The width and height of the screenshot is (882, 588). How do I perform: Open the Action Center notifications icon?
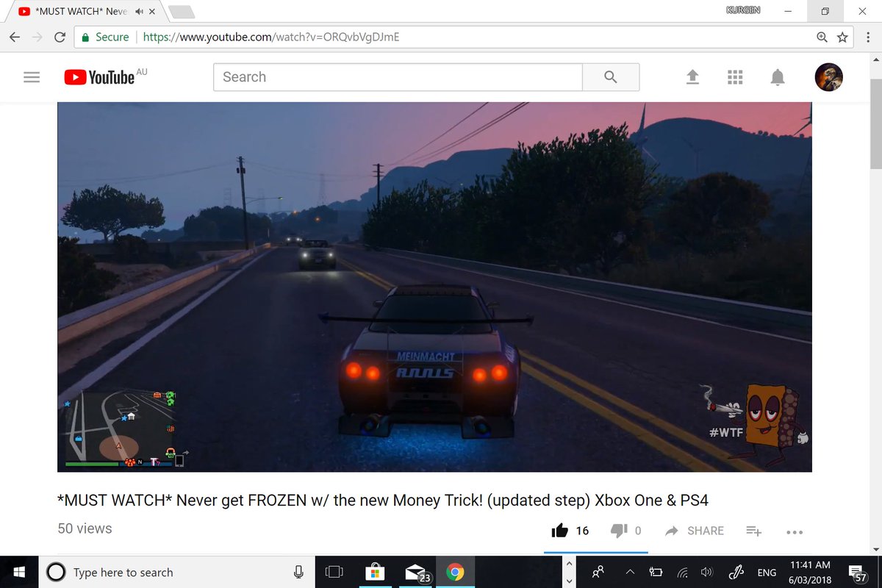pos(857,573)
